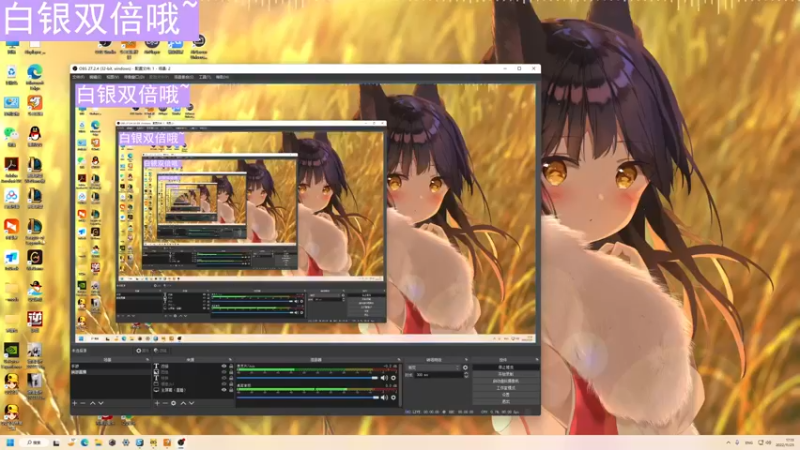Open Desktop Audio settings gear
This screenshot has width=800, height=450.
pos(393,397)
